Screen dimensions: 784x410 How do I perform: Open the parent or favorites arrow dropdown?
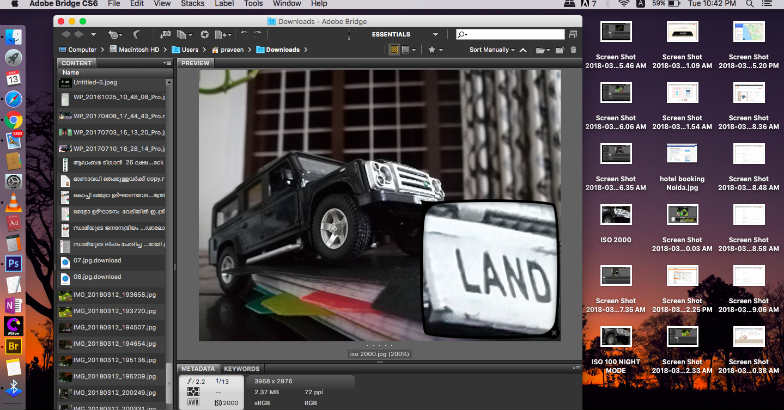tap(93, 34)
